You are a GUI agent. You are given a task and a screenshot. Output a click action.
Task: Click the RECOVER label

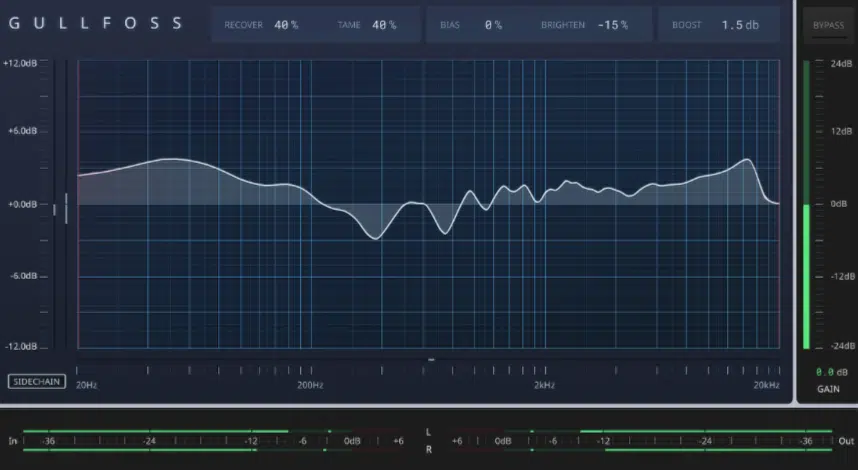coord(244,25)
